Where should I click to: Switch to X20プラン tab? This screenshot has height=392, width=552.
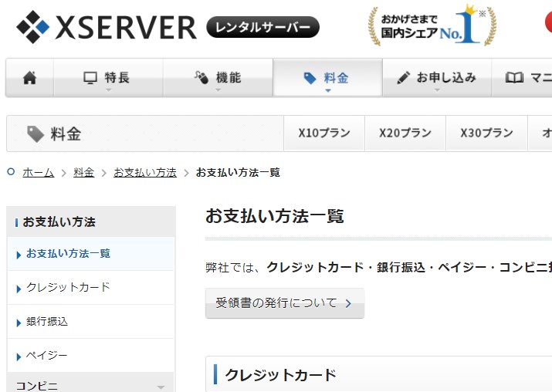[x=405, y=133]
